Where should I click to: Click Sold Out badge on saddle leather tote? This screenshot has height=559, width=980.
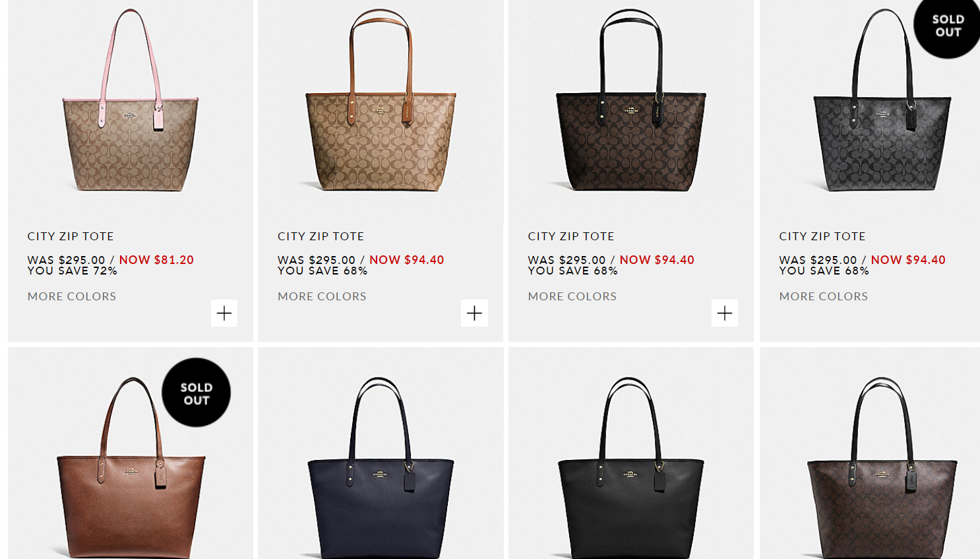[197, 393]
